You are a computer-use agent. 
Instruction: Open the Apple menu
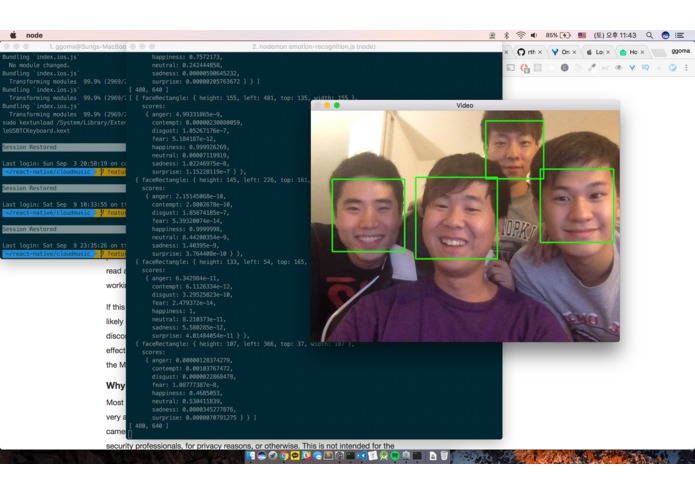pos(13,35)
